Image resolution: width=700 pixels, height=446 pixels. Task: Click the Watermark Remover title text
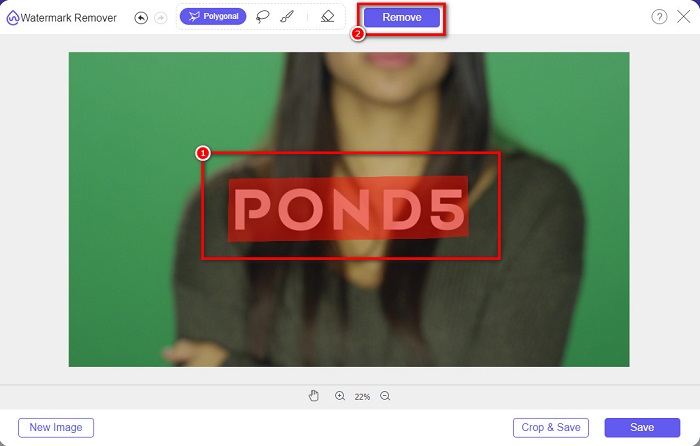70,18
